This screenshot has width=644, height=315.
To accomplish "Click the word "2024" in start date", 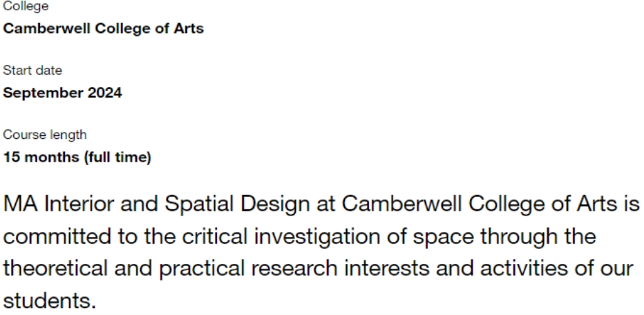I will click(105, 93).
